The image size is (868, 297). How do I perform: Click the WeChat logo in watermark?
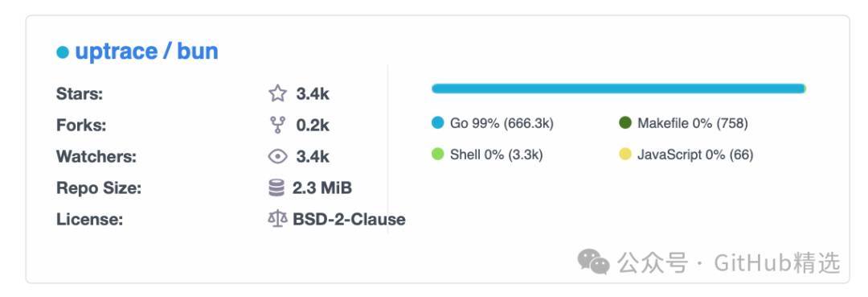[x=593, y=261]
